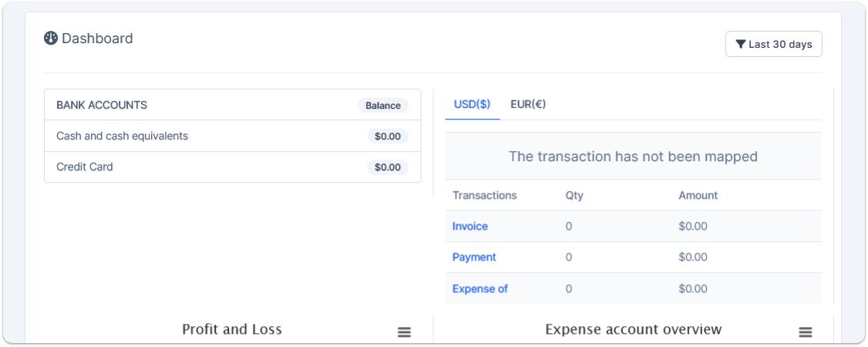Open the Expense of link
Screen dimensions: 868x347
[479, 288]
